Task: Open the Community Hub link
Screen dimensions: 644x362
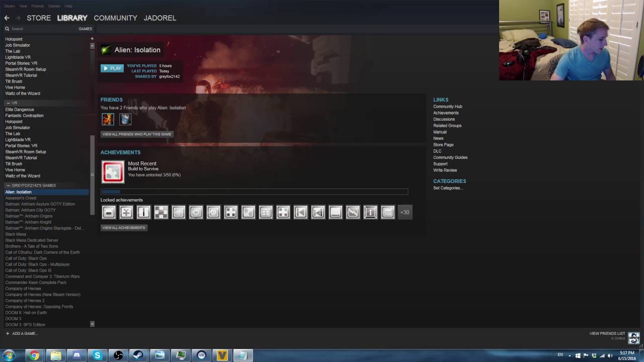Action: click(x=447, y=107)
